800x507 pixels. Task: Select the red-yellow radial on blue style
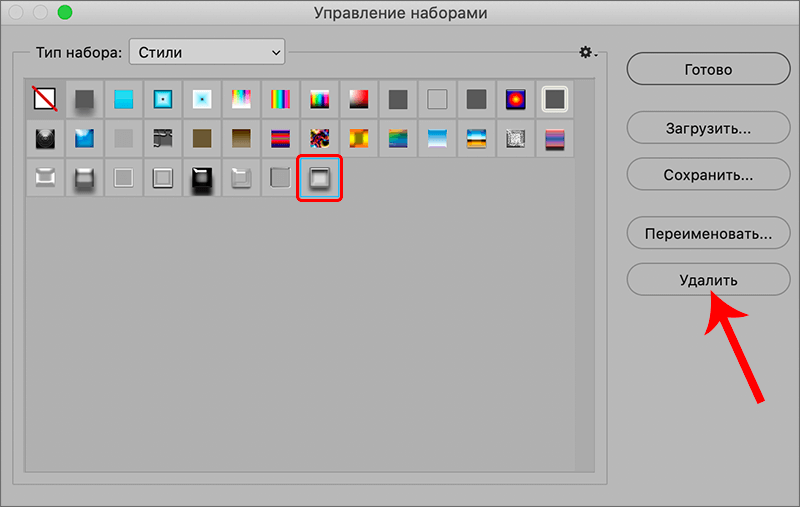point(515,99)
